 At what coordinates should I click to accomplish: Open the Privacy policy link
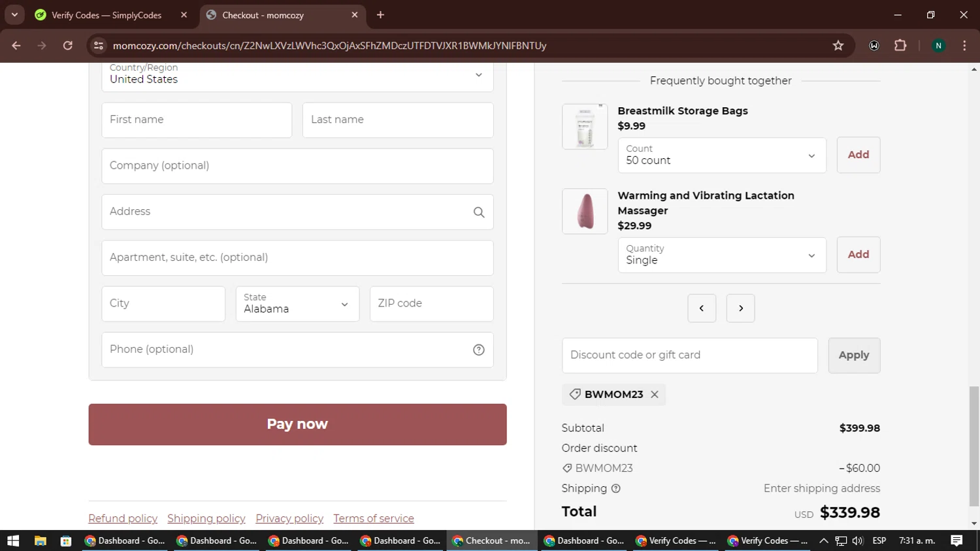pyautogui.click(x=289, y=518)
